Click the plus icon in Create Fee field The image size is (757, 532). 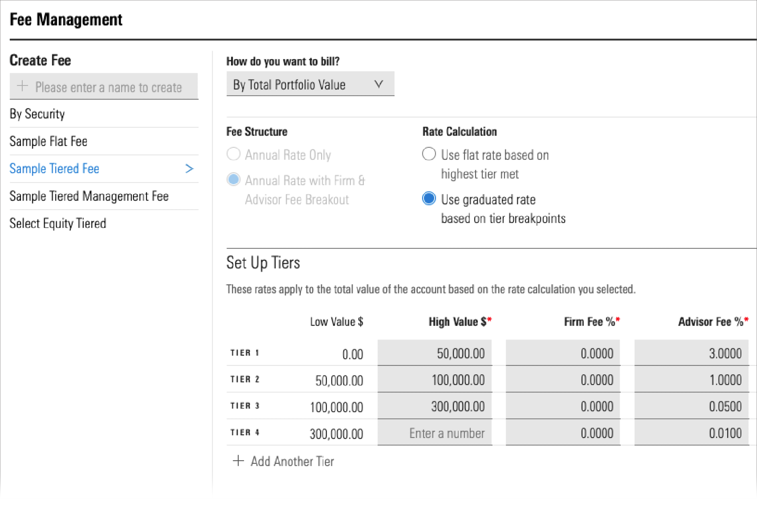click(22, 86)
